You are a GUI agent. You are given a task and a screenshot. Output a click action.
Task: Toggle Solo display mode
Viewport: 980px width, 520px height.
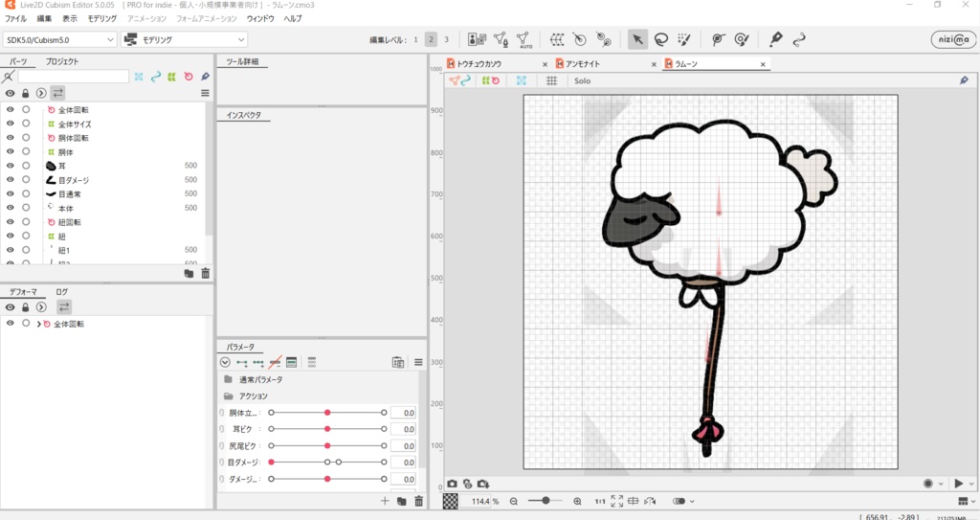coord(583,80)
